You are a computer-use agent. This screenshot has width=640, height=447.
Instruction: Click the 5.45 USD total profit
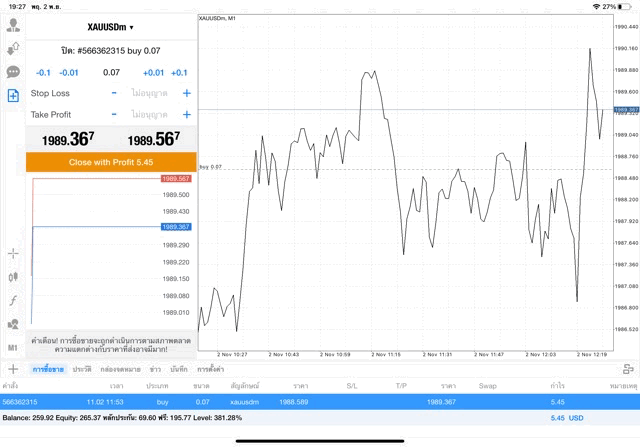[567, 418]
